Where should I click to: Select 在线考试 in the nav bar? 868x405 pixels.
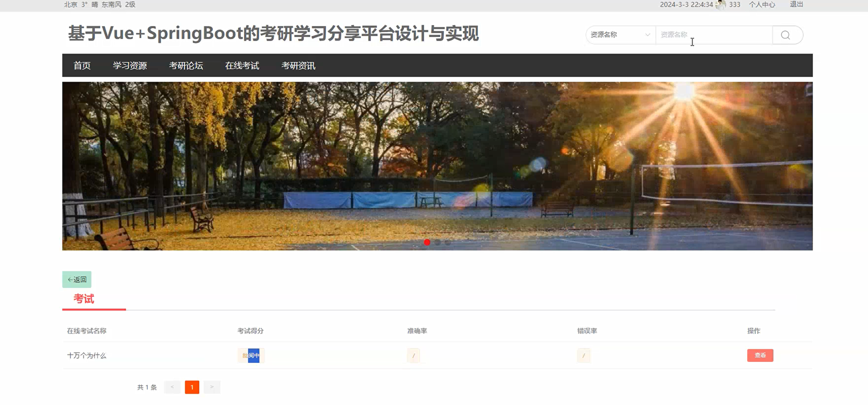click(x=242, y=65)
